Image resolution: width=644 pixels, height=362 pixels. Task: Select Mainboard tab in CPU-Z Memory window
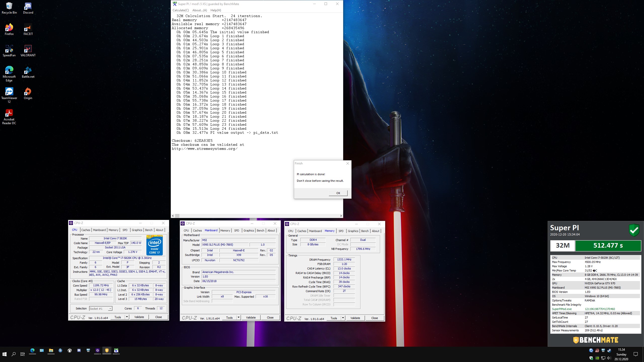coord(315,231)
